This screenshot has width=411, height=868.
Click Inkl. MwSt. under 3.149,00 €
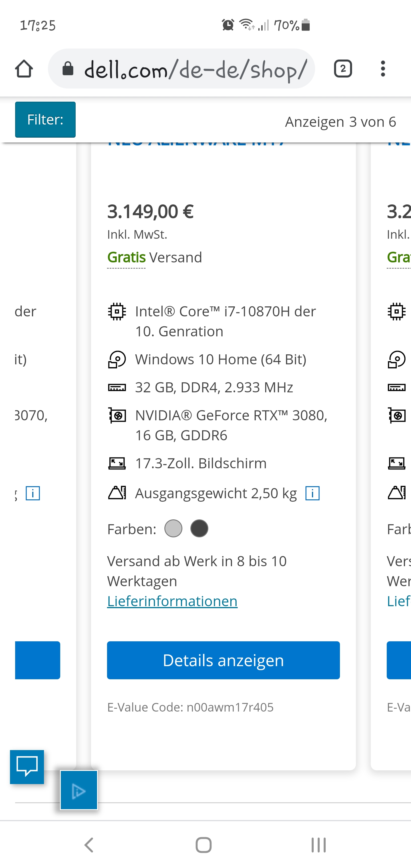[137, 234]
